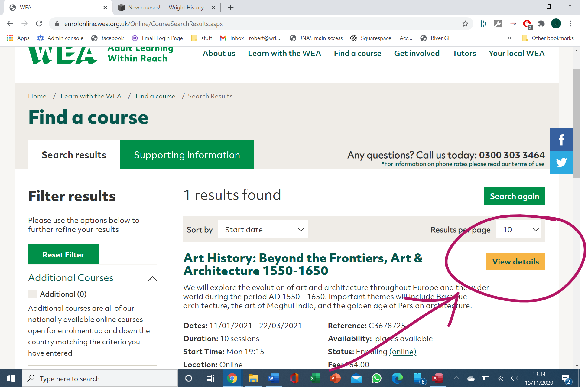This screenshot has width=588, height=387.
Task: Open the Tutors nav item
Action: [464, 53]
